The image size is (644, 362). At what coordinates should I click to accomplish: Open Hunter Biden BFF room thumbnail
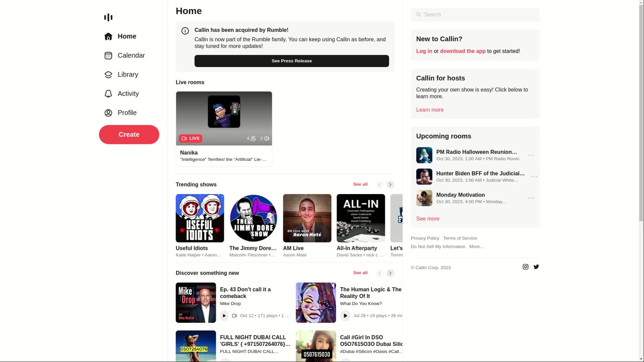pos(424,177)
